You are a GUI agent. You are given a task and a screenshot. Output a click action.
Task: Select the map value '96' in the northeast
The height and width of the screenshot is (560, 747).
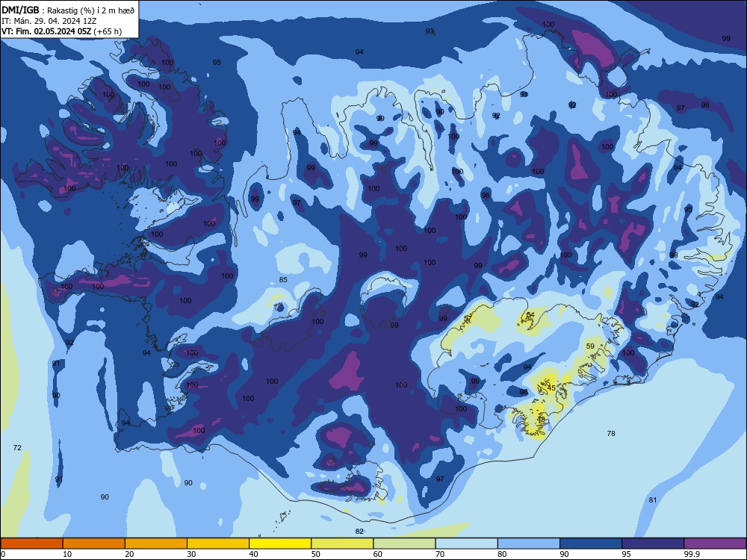tap(705, 105)
